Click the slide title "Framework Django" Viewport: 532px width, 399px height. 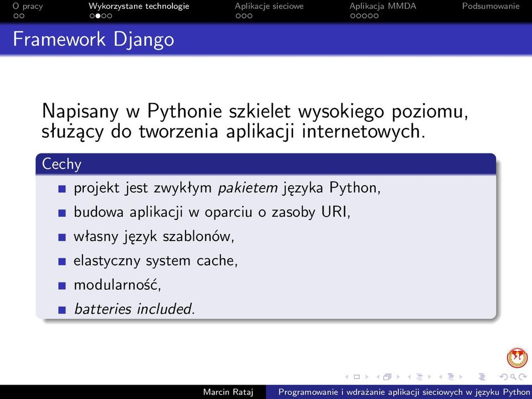click(93, 39)
